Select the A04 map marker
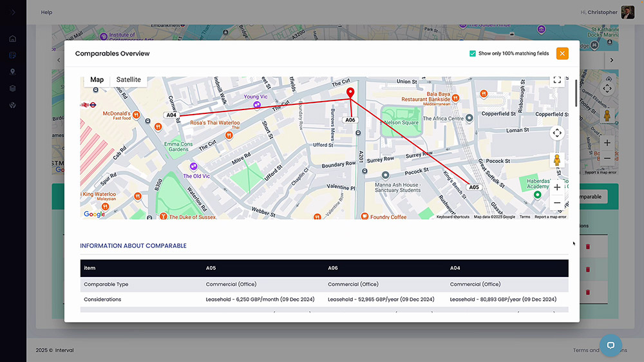This screenshot has height=362, width=644. click(x=171, y=115)
